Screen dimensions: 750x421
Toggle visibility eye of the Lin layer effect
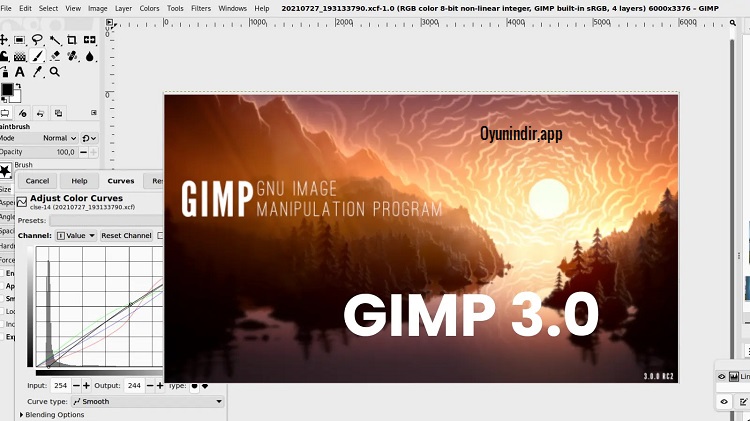pyautogui.click(x=721, y=377)
